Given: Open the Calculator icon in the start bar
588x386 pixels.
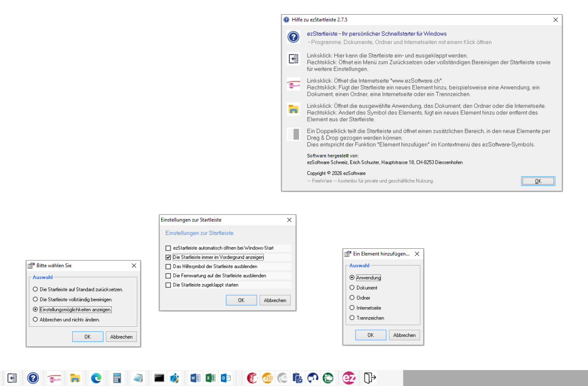Looking at the screenshot, I should (117, 378).
